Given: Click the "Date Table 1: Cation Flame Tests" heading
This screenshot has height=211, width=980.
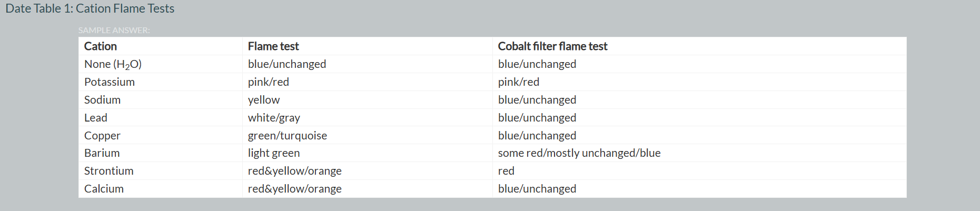Looking at the screenshot, I should (x=90, y=9).
